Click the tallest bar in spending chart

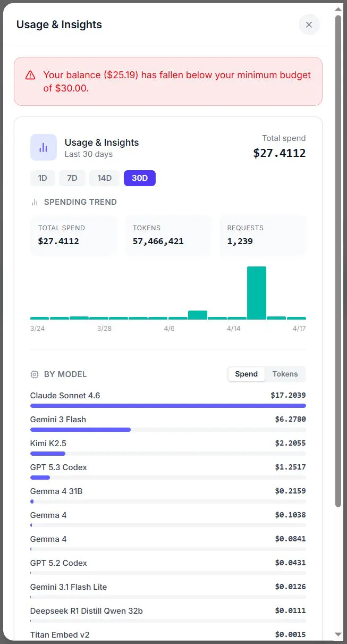(x=257, y=293)
